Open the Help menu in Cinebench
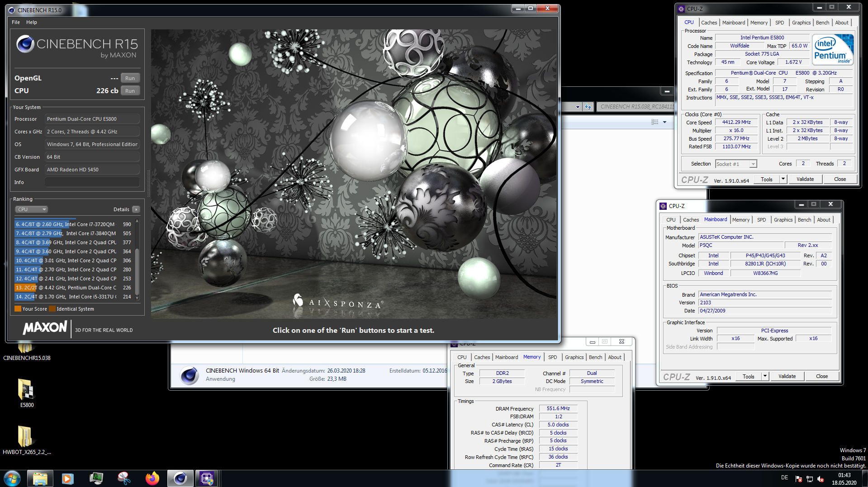The image size is (868, 487). tap(32, 22)
